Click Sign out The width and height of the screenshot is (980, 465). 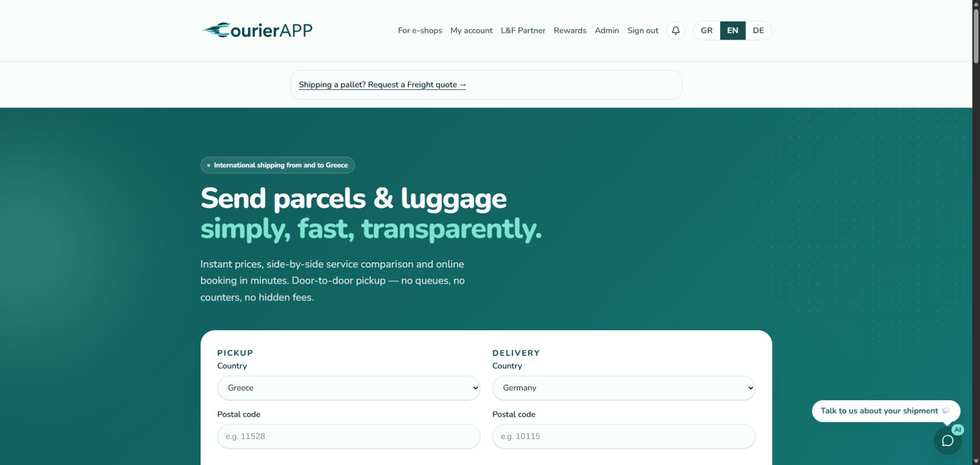pyautogui.click(x=643, y=30)
